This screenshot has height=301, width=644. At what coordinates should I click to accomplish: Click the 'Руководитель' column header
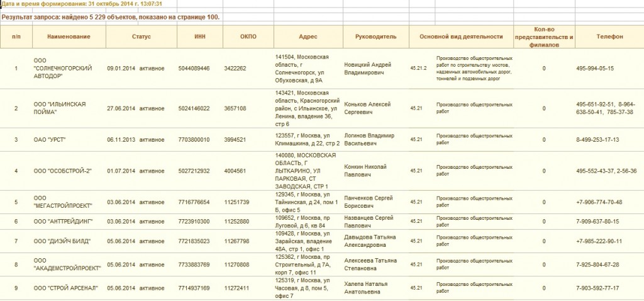(x=375, y=37)
